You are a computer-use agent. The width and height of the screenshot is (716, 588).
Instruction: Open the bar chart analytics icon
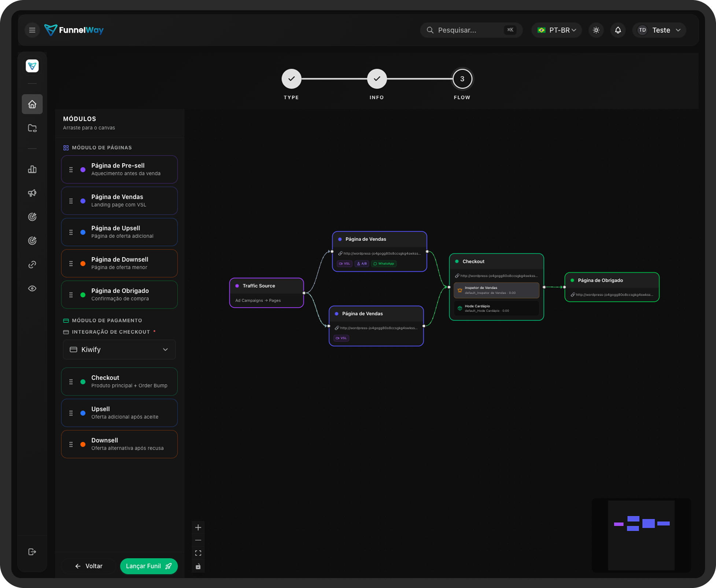[x=32, y=169]
